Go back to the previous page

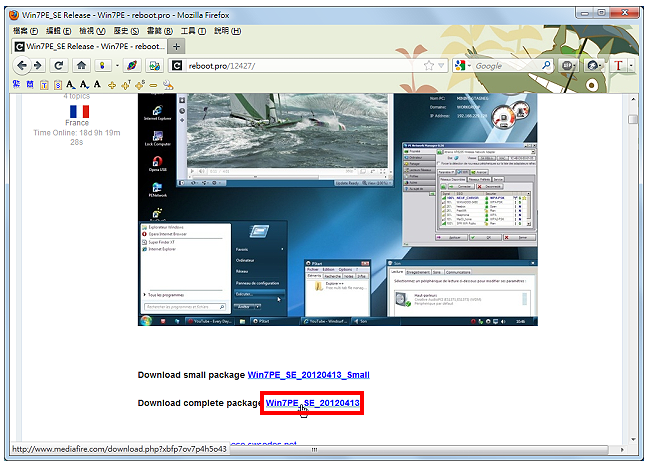click(22, 65)
